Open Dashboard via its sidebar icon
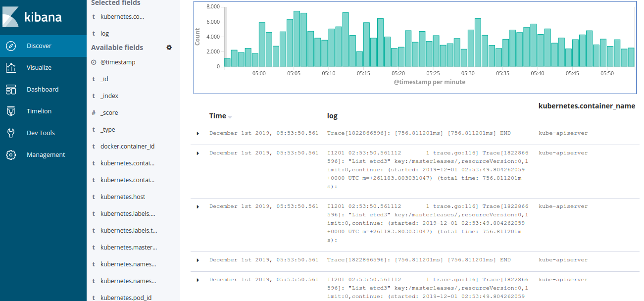This screenshot has height=301, width=644. pyautogui.click(x=11, y=90)
